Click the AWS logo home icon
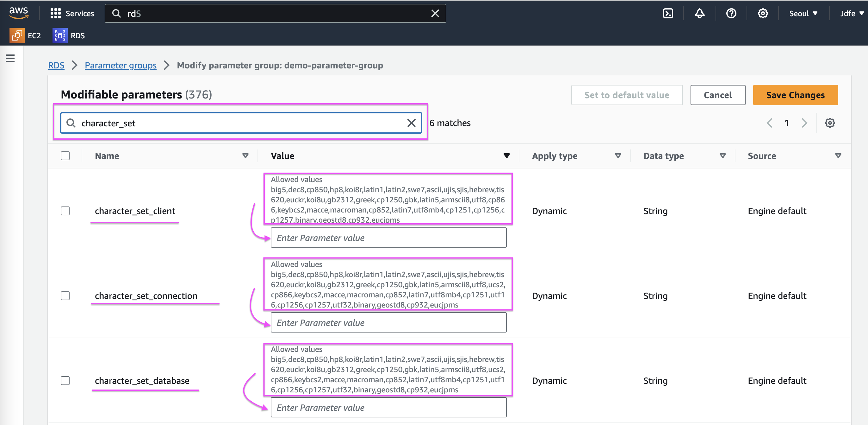 [x=19, y=13]
